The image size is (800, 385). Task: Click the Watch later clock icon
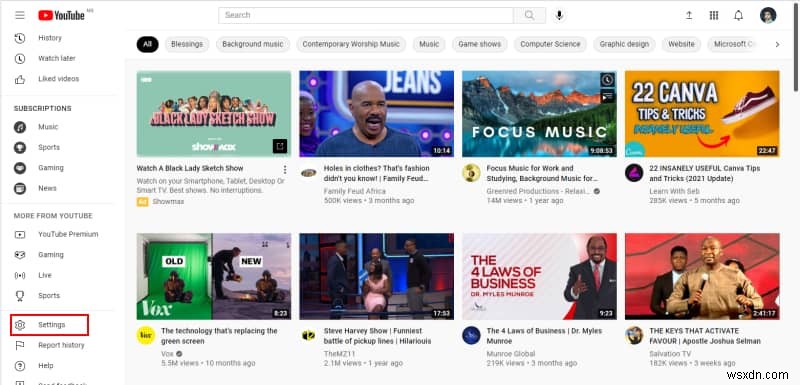pyautogui.click(x=20, y=59)
